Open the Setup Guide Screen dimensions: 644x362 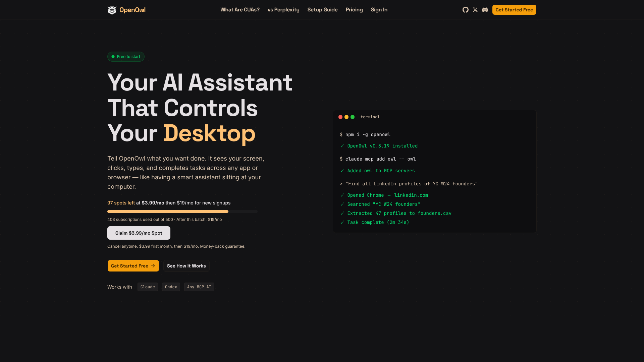[322, 10]
